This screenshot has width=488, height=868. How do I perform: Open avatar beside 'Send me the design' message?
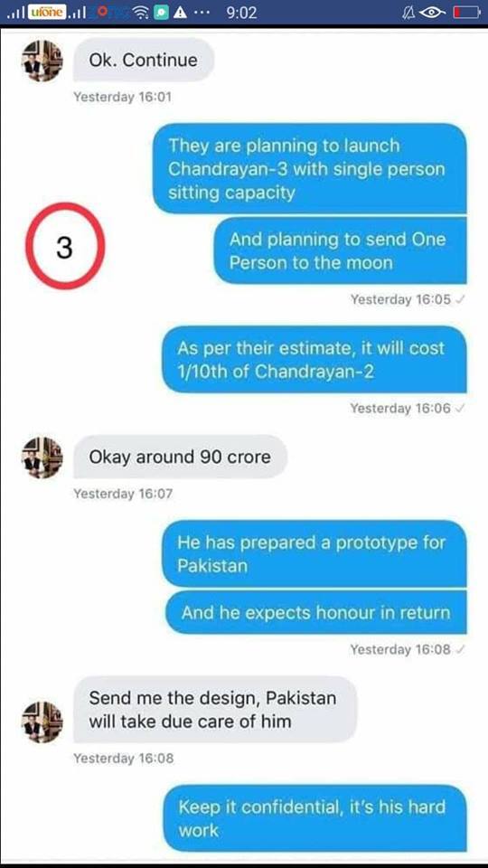[x=42, y=722]
